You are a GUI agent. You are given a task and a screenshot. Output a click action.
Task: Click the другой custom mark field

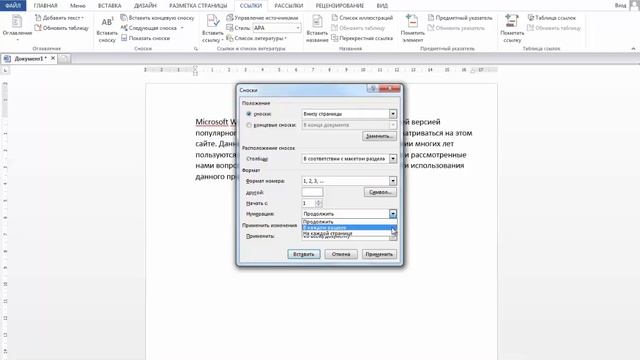[312, 192]
